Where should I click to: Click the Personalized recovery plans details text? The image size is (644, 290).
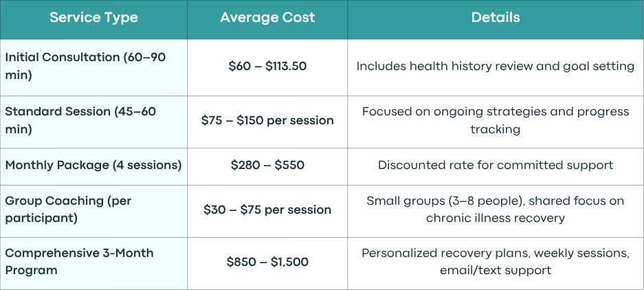[x=496, y=262]
